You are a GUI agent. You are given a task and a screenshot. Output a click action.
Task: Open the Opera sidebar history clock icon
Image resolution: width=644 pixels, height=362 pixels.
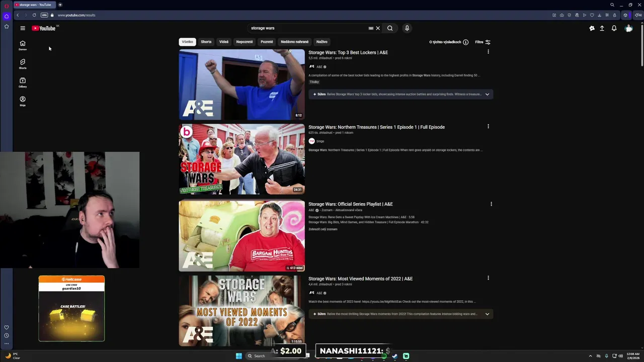(x=7, y=335)
